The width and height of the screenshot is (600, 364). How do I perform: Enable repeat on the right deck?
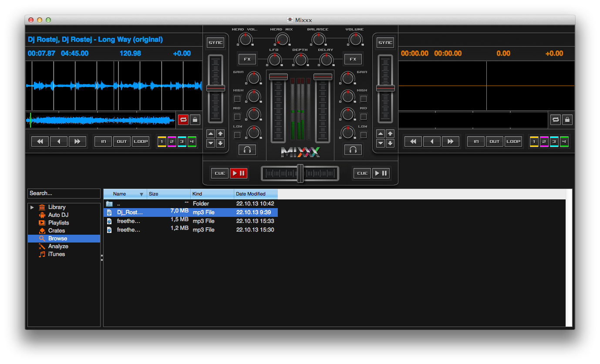[x=556, y=119]
